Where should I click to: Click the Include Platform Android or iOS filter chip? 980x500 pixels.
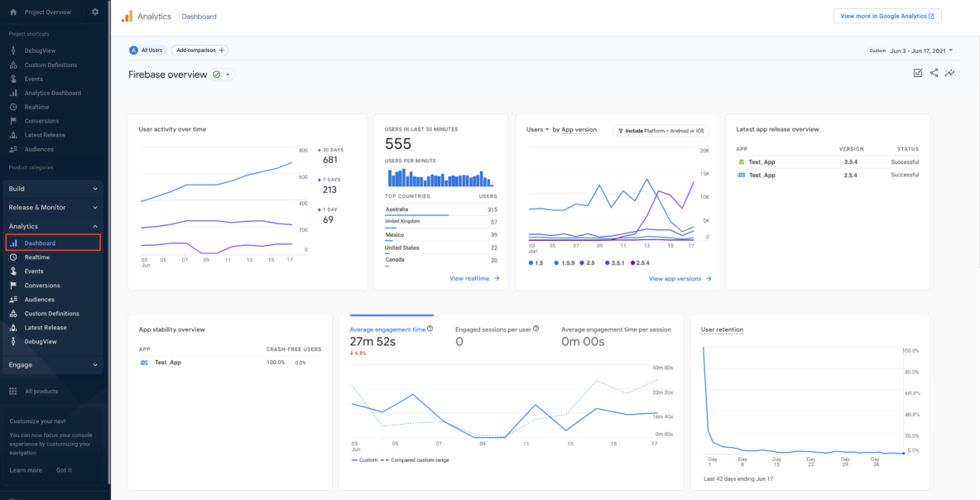661,130
